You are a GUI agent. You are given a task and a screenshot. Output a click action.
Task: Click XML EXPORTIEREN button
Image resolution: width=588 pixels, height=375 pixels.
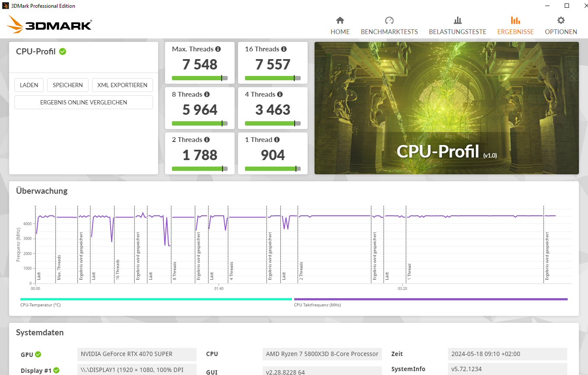pos(122,85)
